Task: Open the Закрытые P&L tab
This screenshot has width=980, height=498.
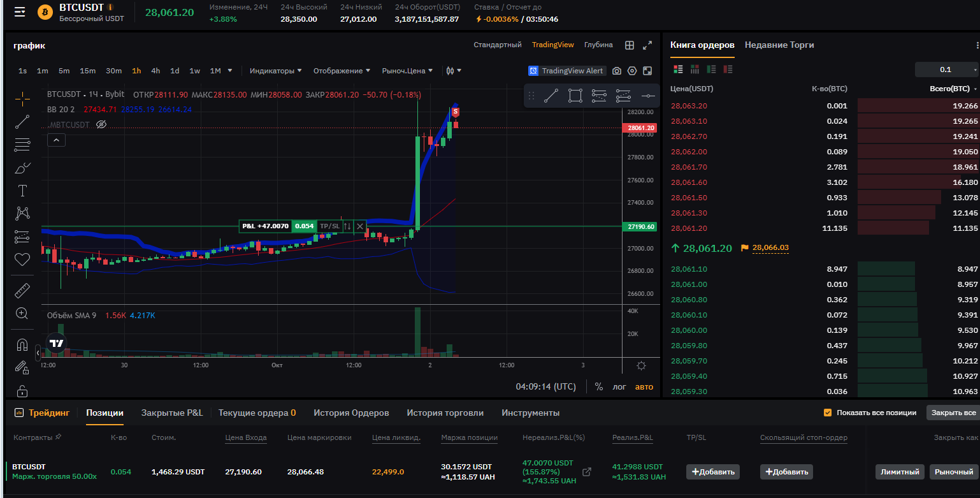Action: 172,413
